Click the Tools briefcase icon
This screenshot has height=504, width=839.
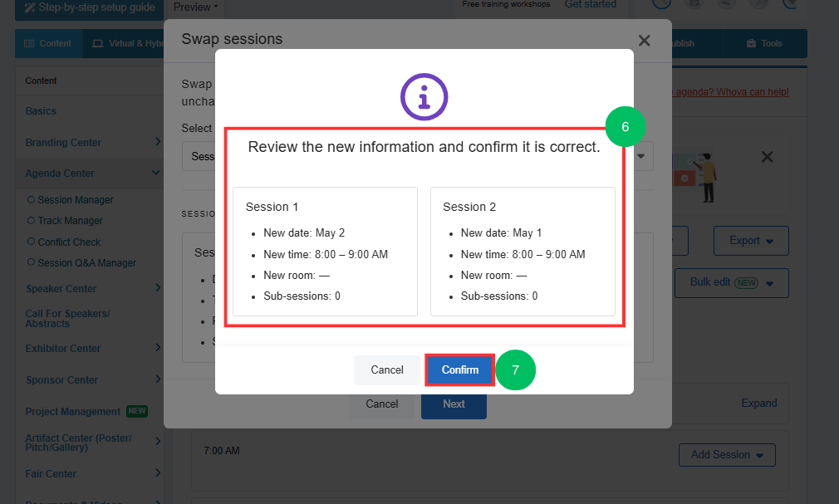click(751, 43)
